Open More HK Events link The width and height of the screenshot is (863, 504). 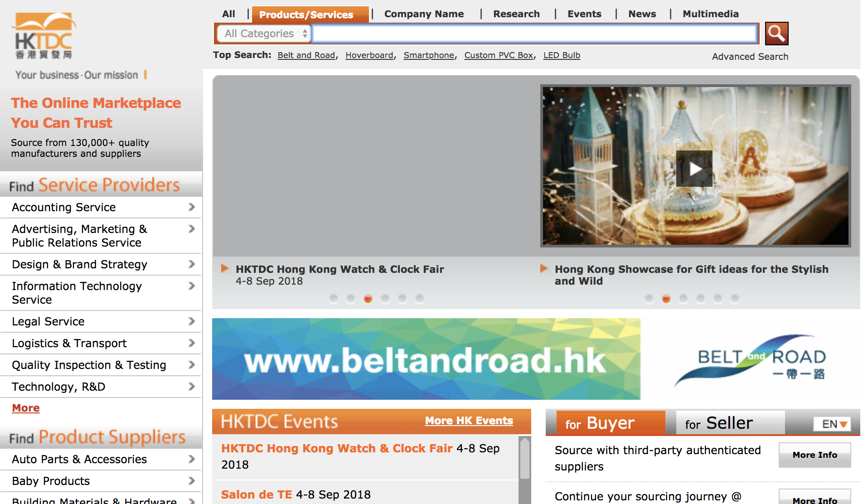(469, 421)
